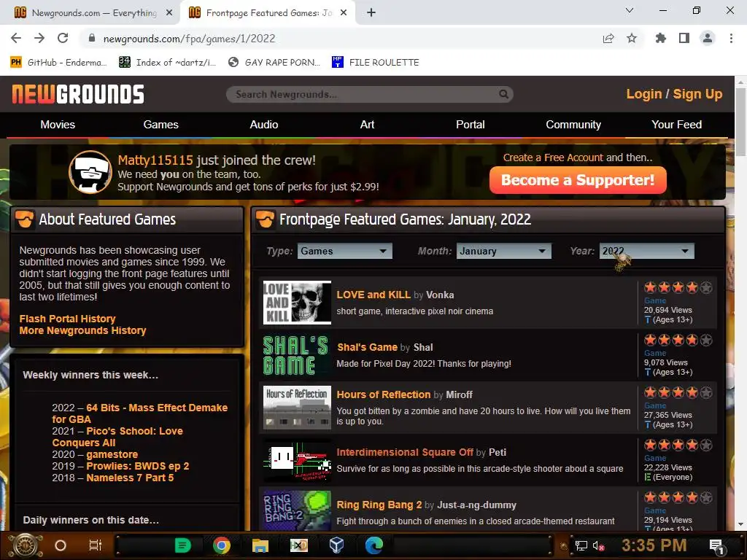The image size is (747, 560).
Task: Open the Art nav menu
Action: pyautogui.click(x=368, y=125)
